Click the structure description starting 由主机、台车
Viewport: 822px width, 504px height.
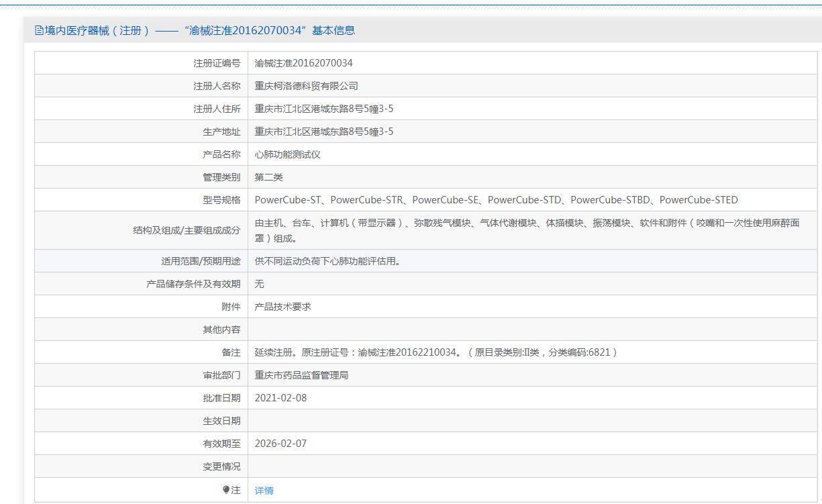tap(527, 230)
